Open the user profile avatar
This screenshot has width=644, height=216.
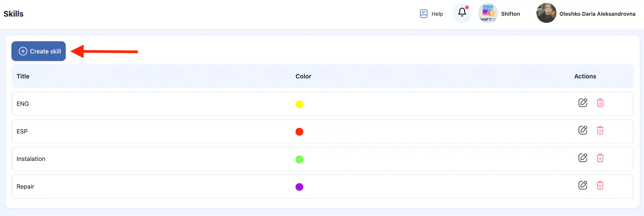546,13
